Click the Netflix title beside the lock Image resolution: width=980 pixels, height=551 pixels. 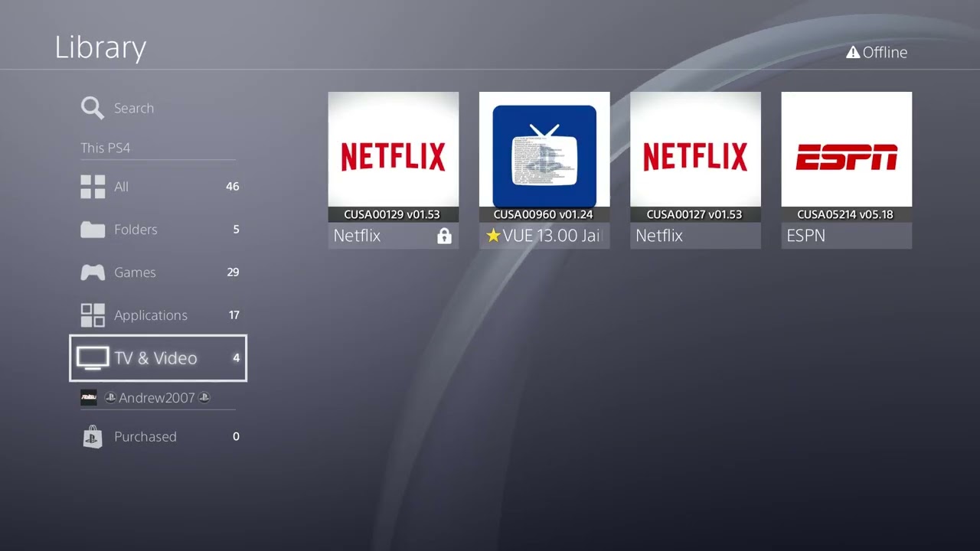click(x=357, y=236)
